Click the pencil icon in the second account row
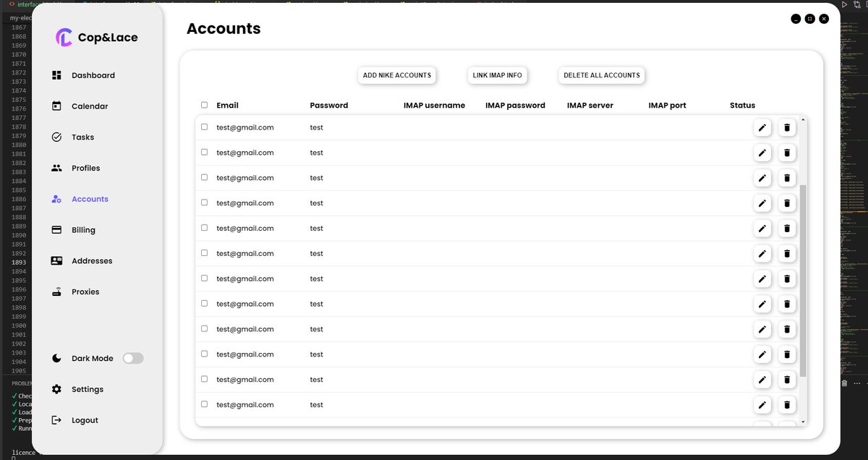This screenshot has width=868, height=460. coord(762,153)
